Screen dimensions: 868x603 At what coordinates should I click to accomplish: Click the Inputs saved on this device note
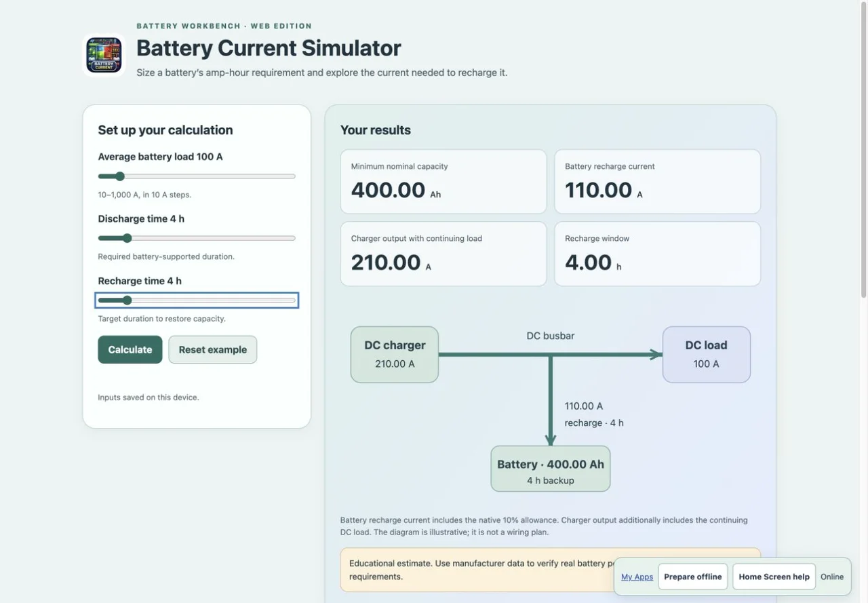point(149,397)
